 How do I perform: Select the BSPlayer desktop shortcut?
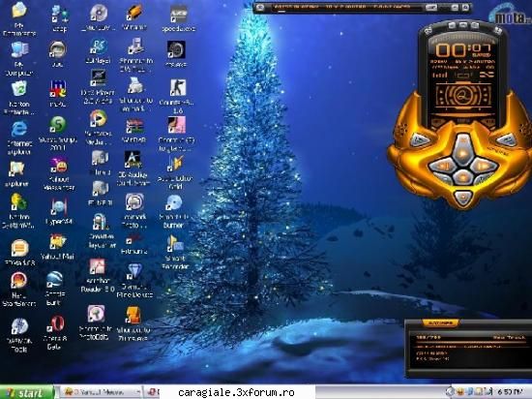(99, 47)
